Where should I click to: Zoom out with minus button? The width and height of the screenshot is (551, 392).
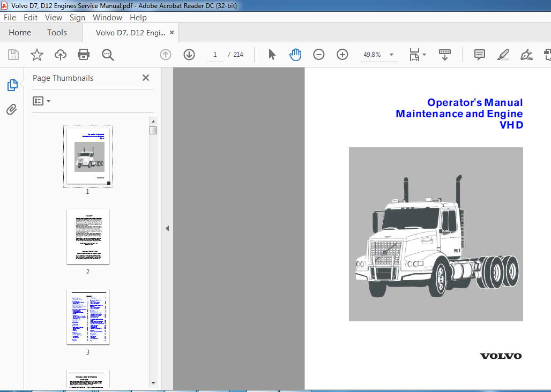319,55
